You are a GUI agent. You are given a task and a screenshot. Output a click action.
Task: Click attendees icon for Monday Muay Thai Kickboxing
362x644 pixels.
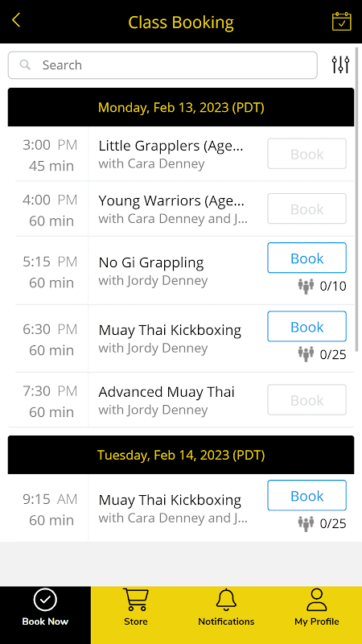click(306, 354)
